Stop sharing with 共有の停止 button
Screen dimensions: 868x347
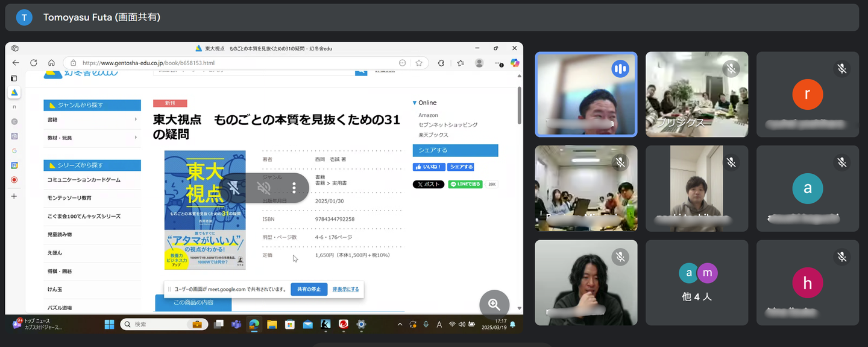pyautogui.click(x=309, y=289)
